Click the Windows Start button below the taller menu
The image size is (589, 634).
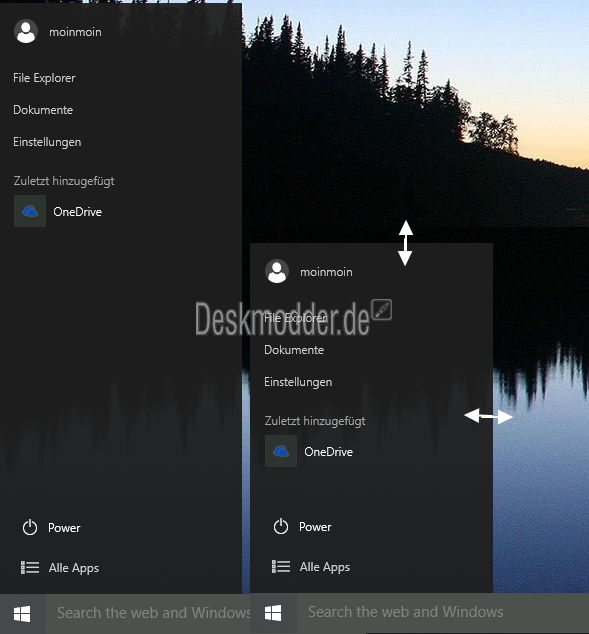coord(22,614)
